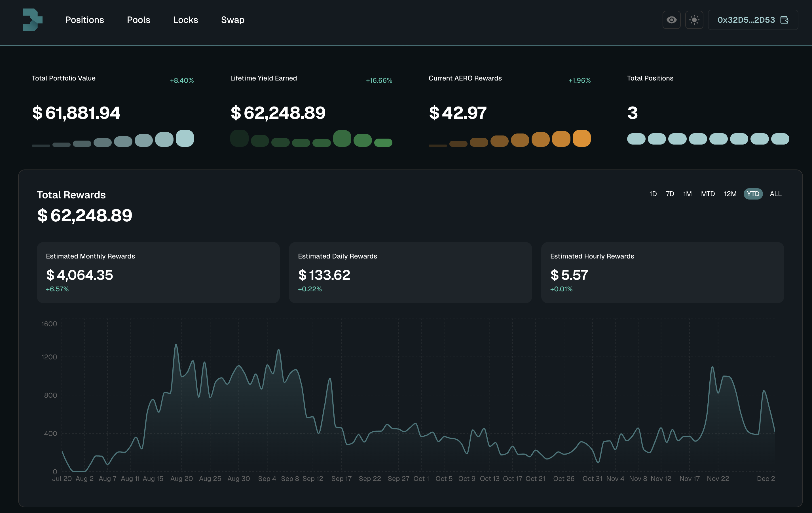Navigate to the Pools page
Screen dimensions: 812x513
(138, 20)
